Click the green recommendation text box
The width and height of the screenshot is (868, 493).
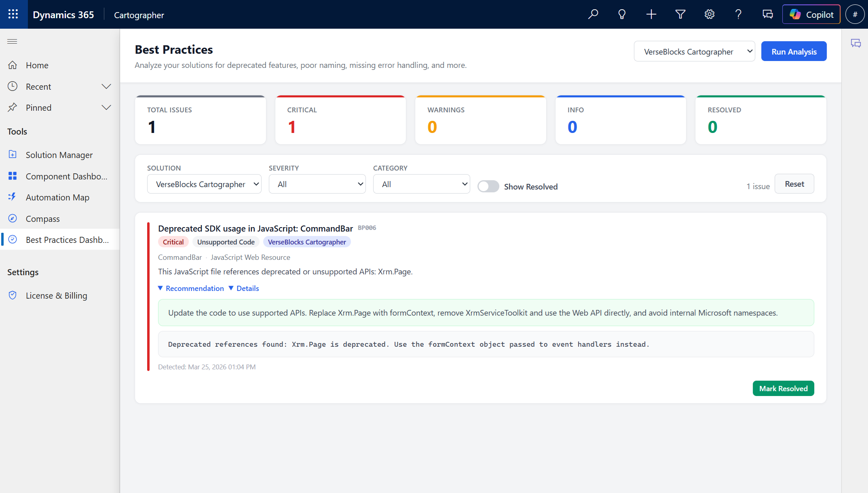tap(486, 312)
